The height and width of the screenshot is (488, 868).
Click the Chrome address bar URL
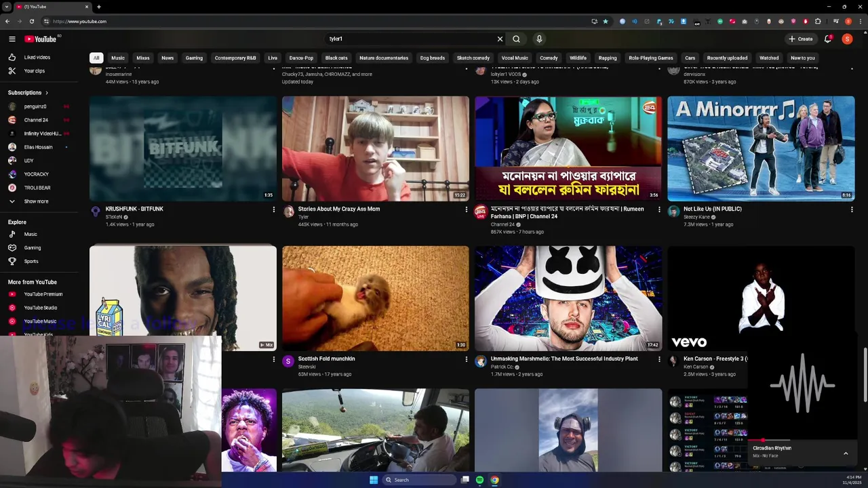79,22
